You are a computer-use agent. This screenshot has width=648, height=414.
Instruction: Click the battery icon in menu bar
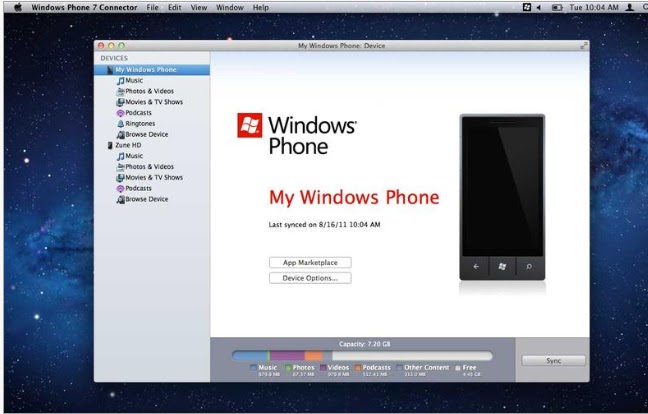557,7
